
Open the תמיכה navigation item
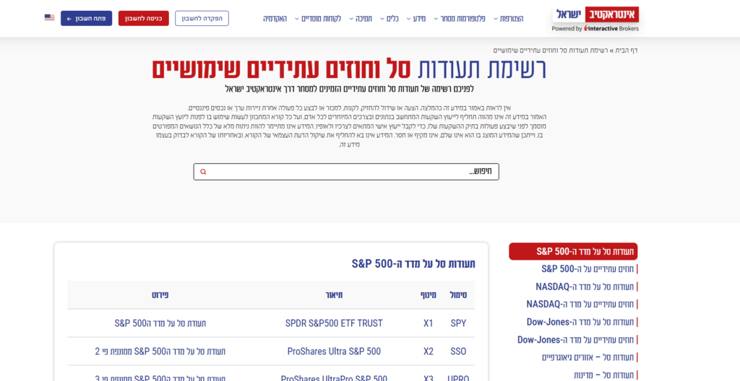pyautogui.click(x=364, y=19)
